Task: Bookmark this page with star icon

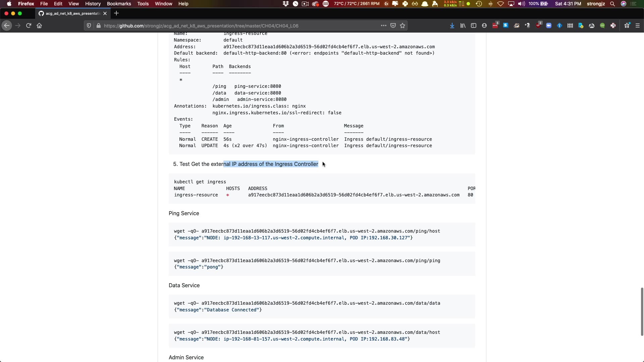Action: click(402, 25)
